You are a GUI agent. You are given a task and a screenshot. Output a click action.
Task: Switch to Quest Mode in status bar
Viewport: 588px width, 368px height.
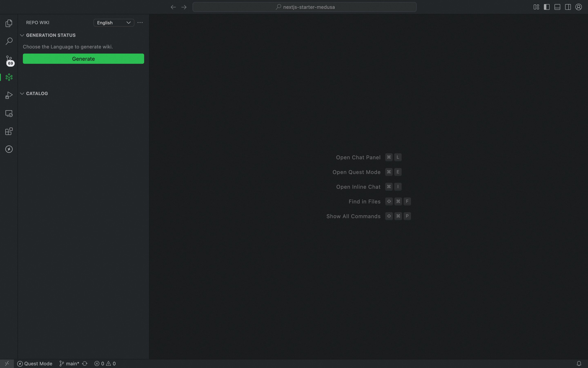point(35,363)
